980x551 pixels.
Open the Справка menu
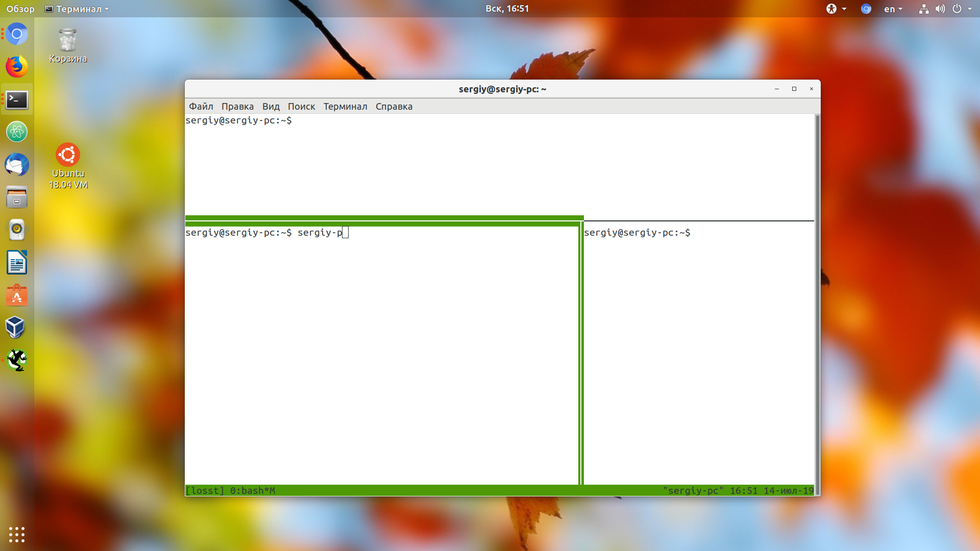tap(394, 106)
